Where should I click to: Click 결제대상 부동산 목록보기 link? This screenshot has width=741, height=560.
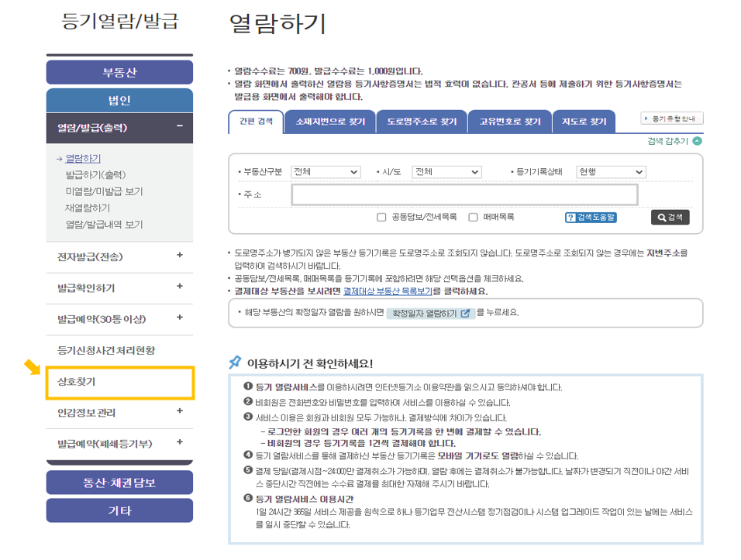coord(388,291)
